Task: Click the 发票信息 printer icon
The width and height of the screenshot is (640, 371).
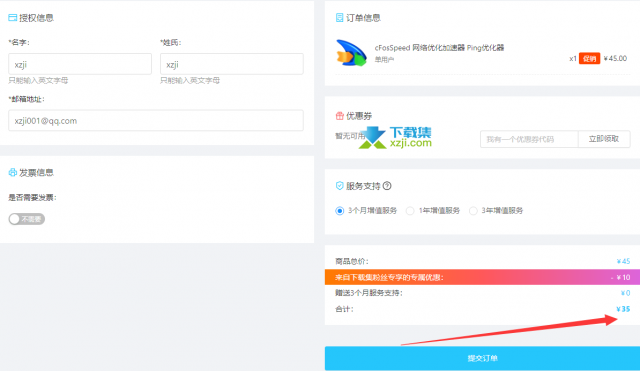Action: tap(13, 173)
